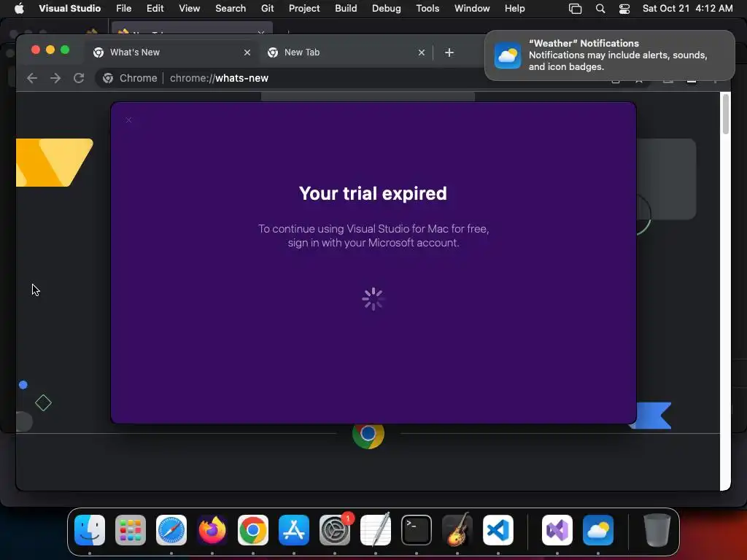Open TextEdit from the dock
The height and width of the screenshot is (560, 747).
point(376,530)
